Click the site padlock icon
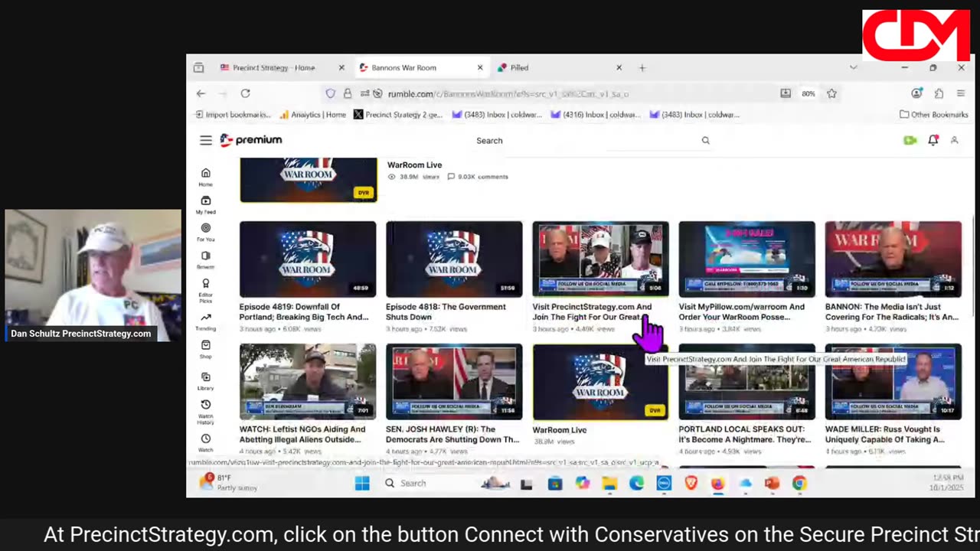Viewport: 980px width, 551px height. point(347,93)
